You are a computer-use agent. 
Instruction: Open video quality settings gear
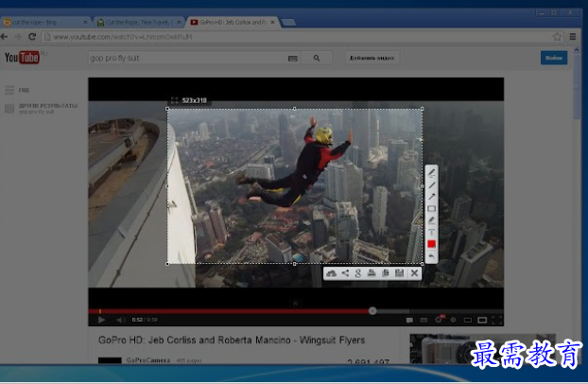tap(439, 320)
